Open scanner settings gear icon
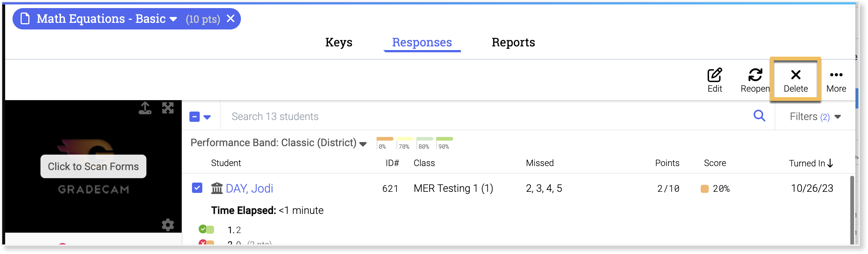This screenshot has height=254, width=868. click(x=168, y=225)
